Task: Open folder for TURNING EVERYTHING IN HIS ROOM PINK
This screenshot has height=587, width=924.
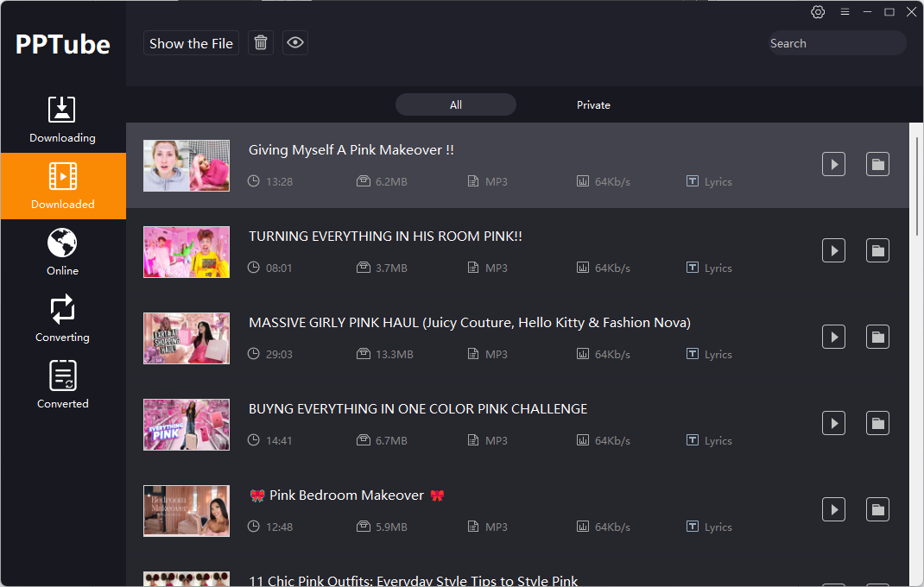Action: click(x=877, y=250)
